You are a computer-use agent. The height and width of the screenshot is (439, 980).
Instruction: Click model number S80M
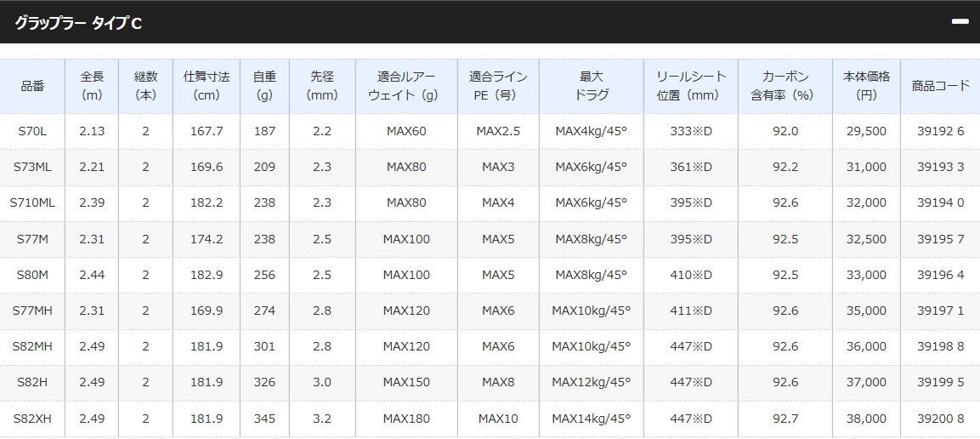(32, 275)
